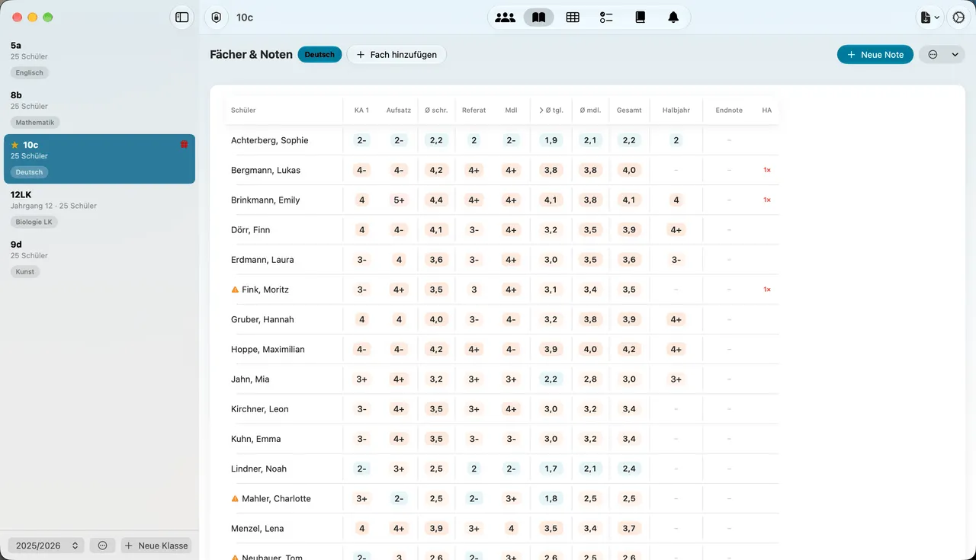
Task: Click the KA 1 column header
Action: [x=361, y=110]
